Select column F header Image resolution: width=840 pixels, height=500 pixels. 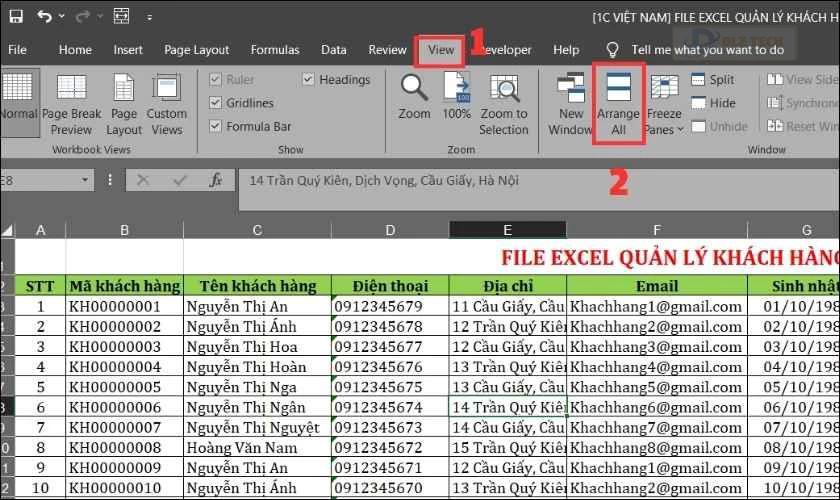[657, 230]
